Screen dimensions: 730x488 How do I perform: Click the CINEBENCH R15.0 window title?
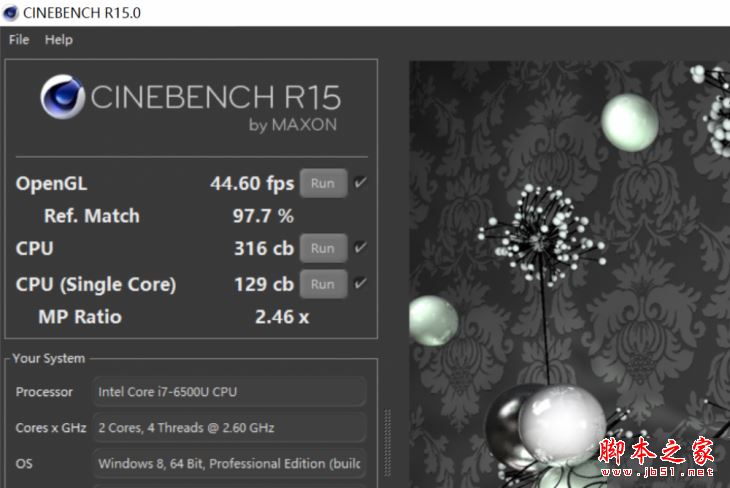82,13
